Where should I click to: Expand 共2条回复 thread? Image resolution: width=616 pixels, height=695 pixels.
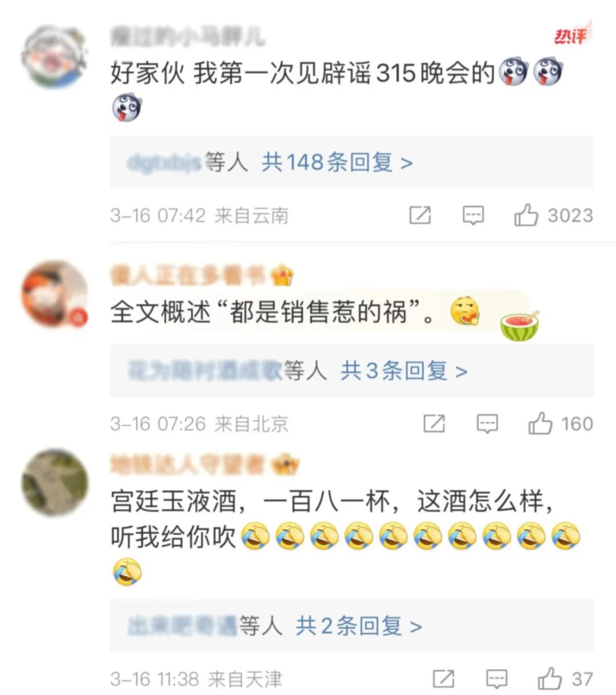coord(359,626)
